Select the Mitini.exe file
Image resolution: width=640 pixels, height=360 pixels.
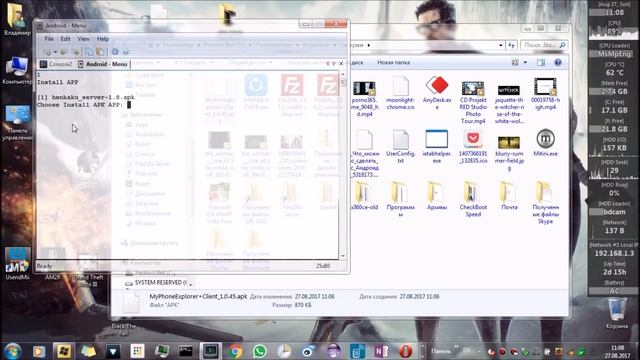[x=545, y=143]
